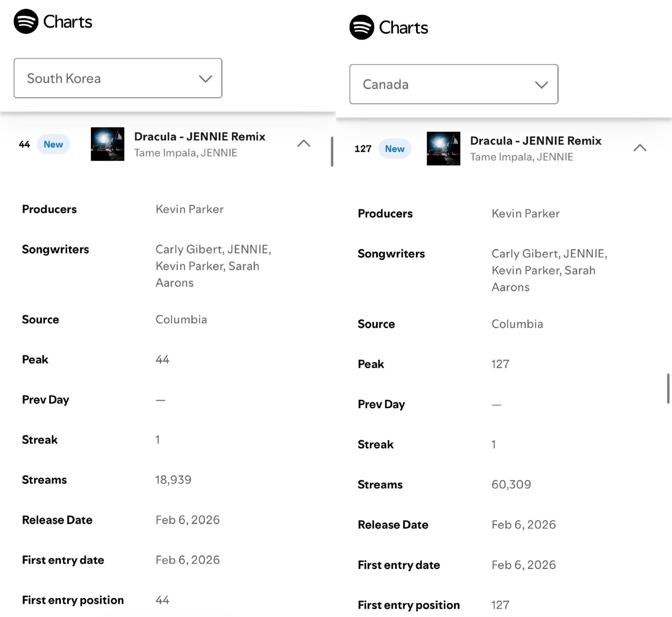Click the New badge beside rank 127

(394, 149)
